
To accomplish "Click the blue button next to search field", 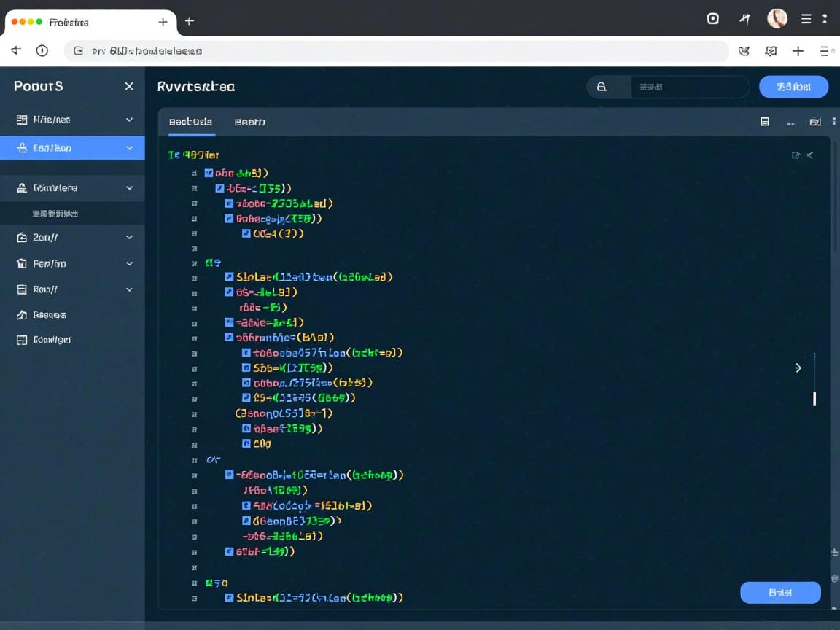I will pos(793,87).
